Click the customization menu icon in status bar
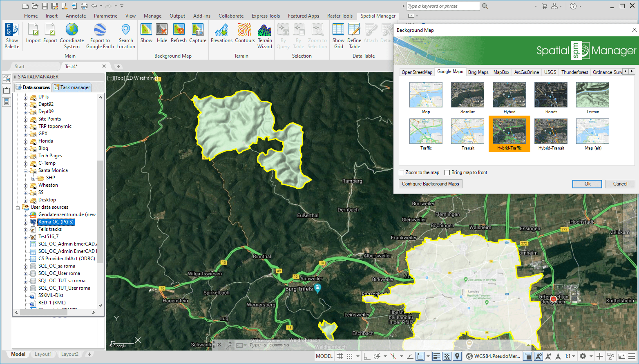This screenshot has height=364, width=639. pos(632,356)
